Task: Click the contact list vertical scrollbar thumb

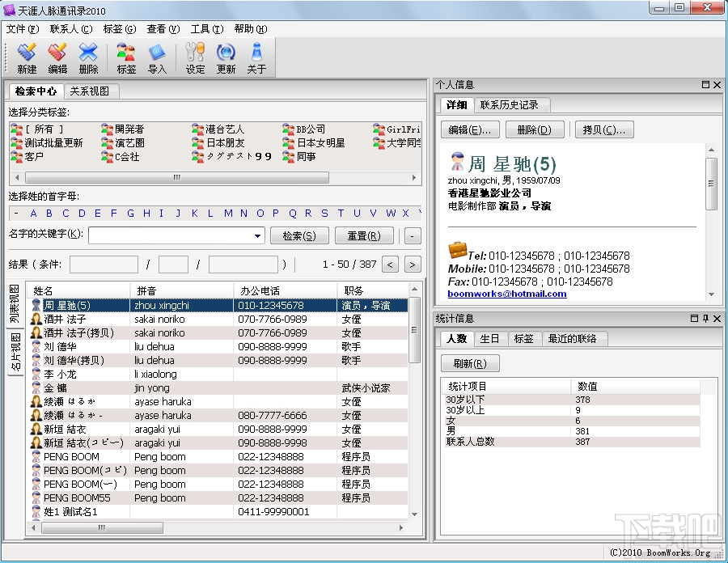Action: click(415, 331)
